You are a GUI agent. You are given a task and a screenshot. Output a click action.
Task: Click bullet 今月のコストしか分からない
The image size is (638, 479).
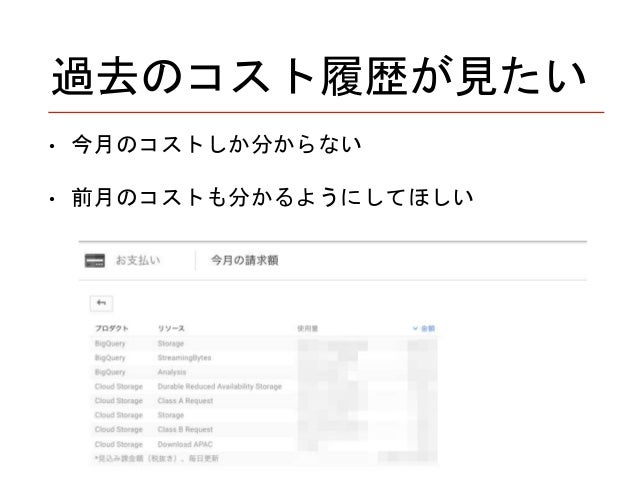[217, 144]
